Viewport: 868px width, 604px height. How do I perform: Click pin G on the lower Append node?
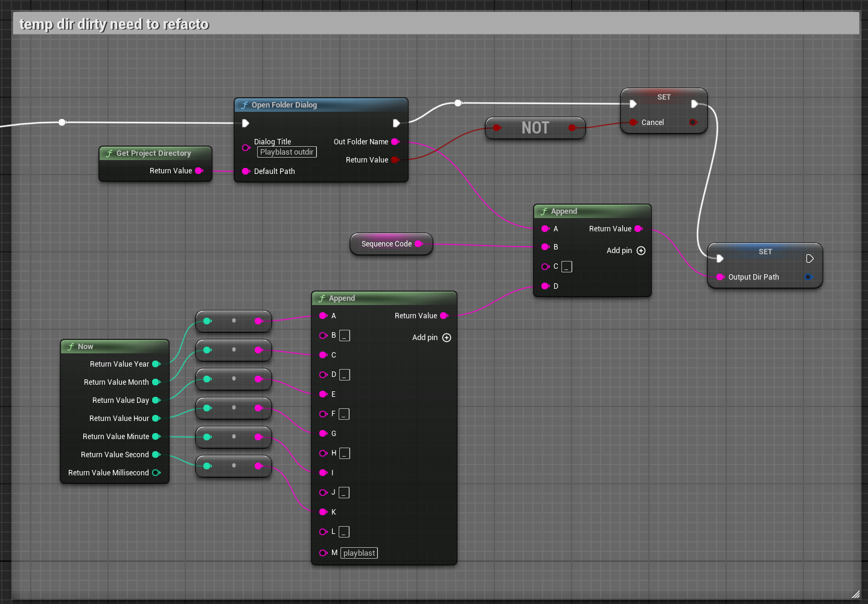[323, 434]
